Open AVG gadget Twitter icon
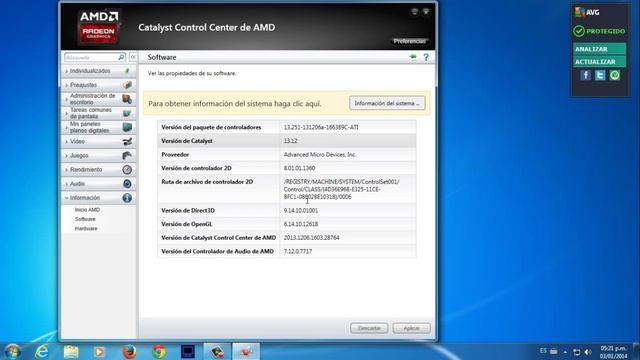640x360 pixels. [x=600, y=75]
